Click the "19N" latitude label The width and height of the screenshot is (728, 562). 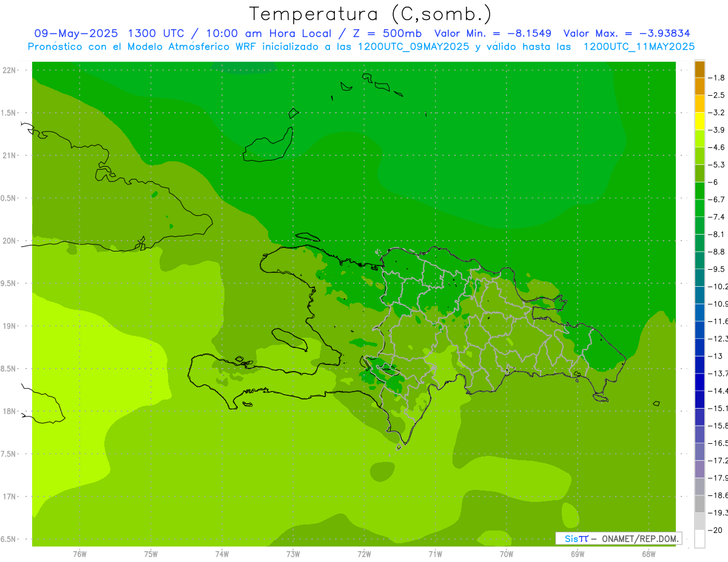point(9,326)
